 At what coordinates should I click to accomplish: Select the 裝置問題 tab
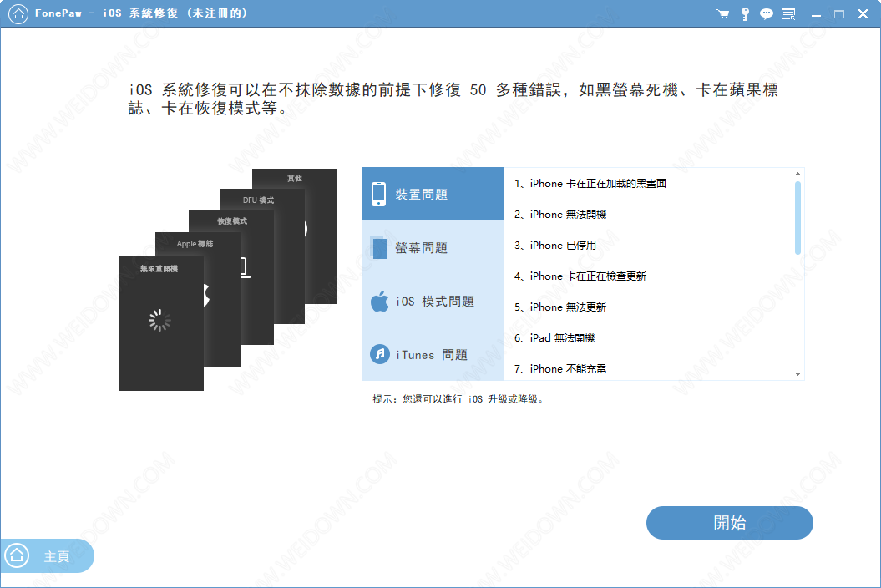pyautogui.click(x=433, y=194)
